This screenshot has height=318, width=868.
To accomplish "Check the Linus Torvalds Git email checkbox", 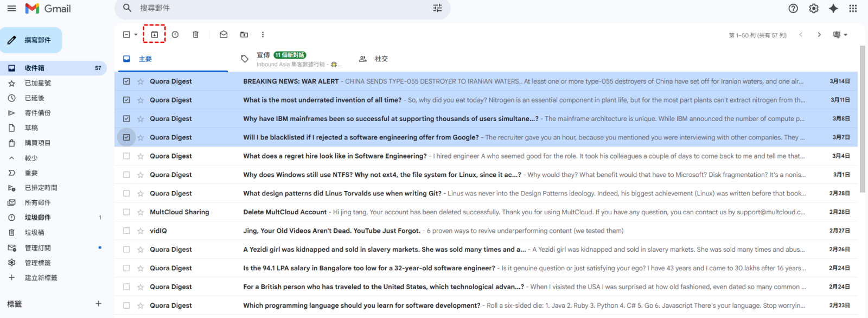I will [x=126, y=193].
